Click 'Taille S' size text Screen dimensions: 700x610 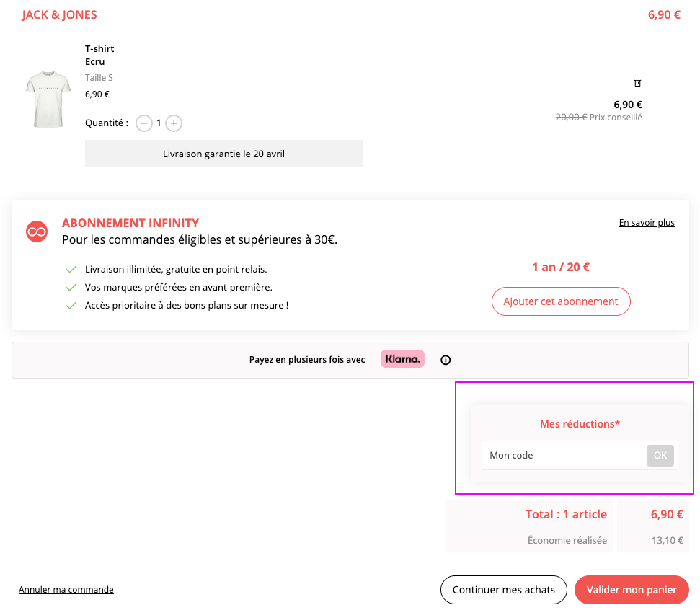tap(99, 78)
